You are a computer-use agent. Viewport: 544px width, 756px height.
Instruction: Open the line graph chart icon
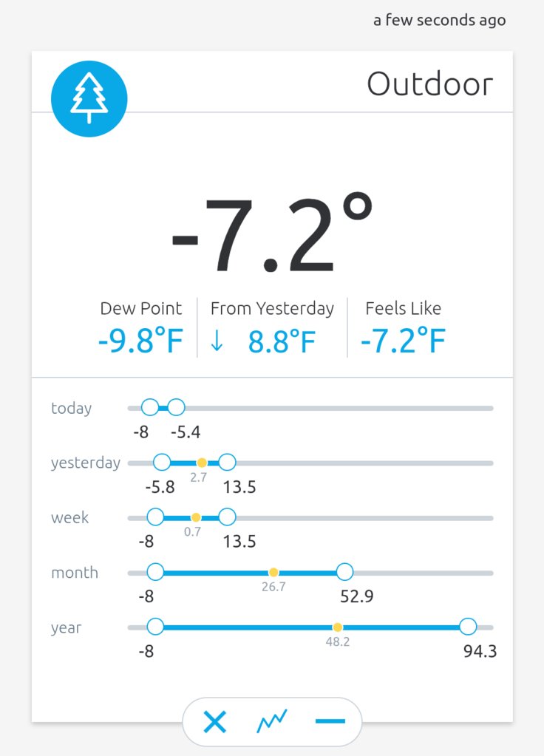pyautogui.click(x=272, y=721)
